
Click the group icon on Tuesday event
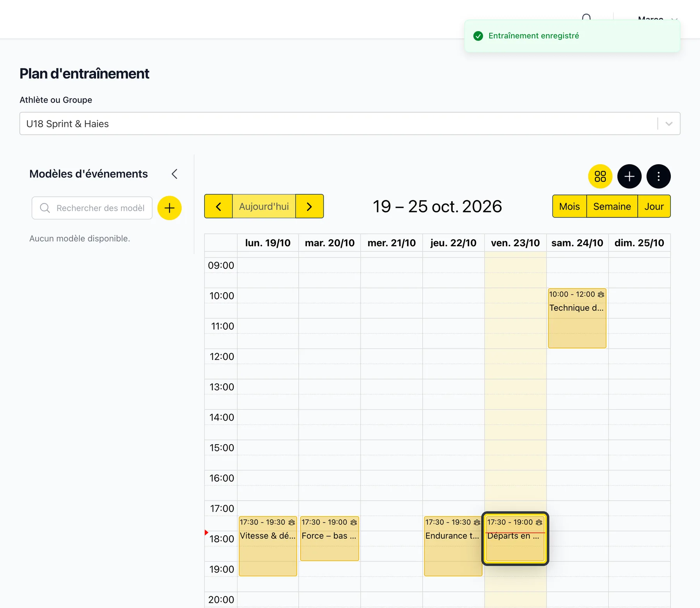353,522
